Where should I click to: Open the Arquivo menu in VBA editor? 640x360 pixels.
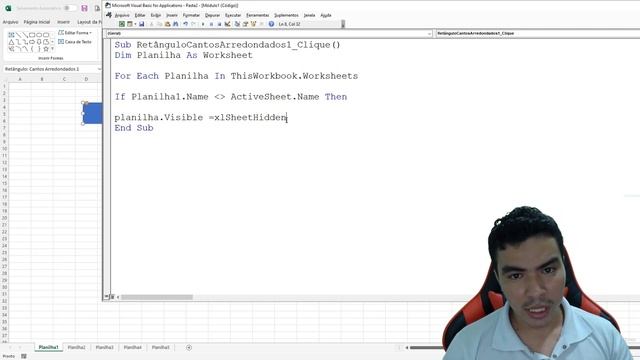click(122, 15)
